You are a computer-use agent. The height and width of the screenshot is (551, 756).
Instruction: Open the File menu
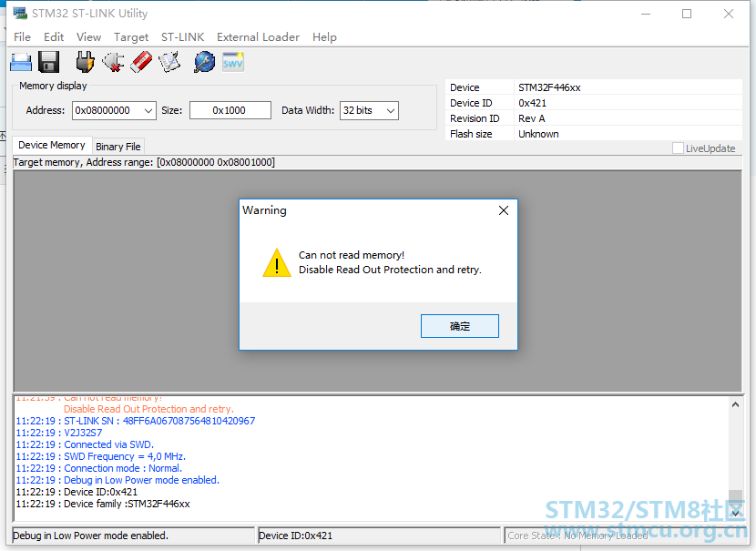point(22,37)
